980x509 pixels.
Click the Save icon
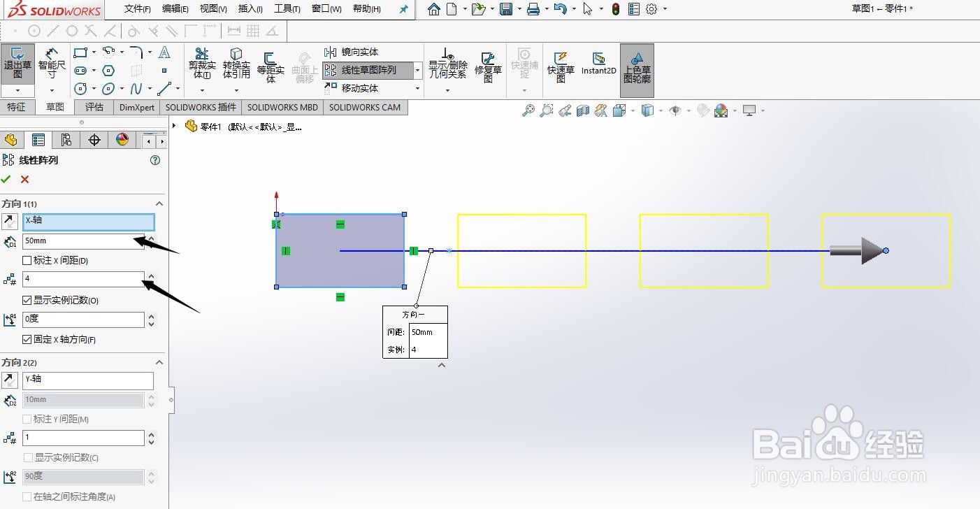(506, 9)
